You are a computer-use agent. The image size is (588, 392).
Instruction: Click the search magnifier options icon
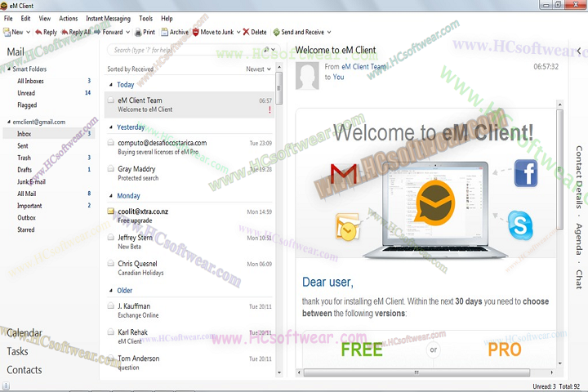click(266, 50)
